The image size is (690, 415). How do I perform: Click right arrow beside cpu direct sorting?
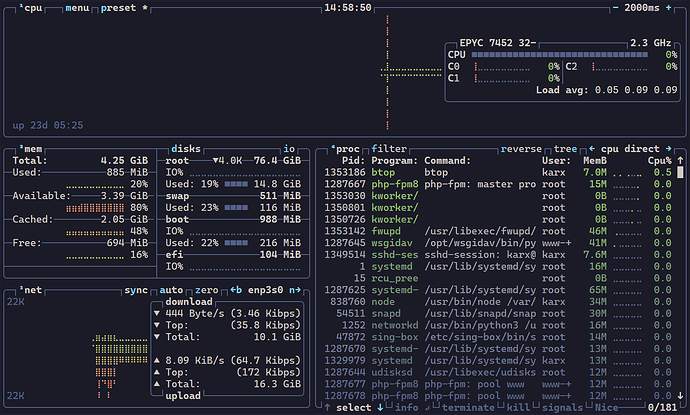coord(668,149)
